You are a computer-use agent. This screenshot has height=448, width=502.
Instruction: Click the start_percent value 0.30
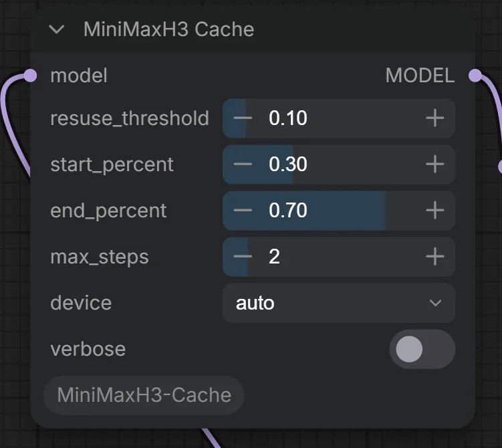(x=288, y=164)
